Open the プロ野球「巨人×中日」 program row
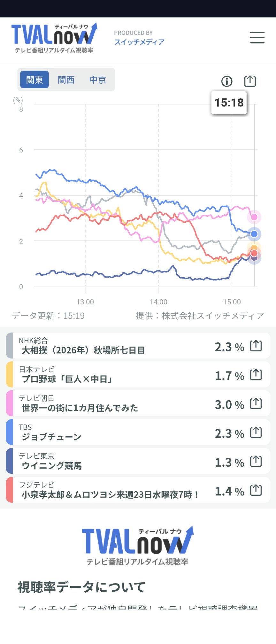The height and width of the screenshot is (644, 276). pyautogui.click(x=138, y=374)
